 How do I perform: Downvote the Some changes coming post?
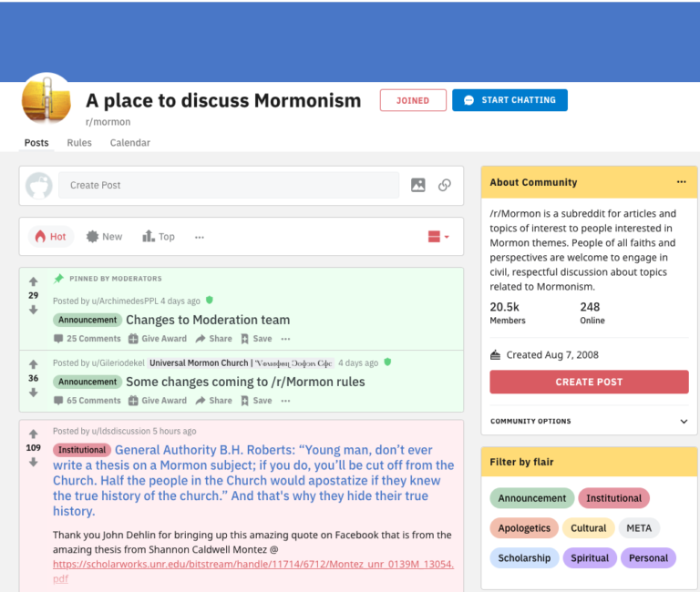(x=34, y=393)
